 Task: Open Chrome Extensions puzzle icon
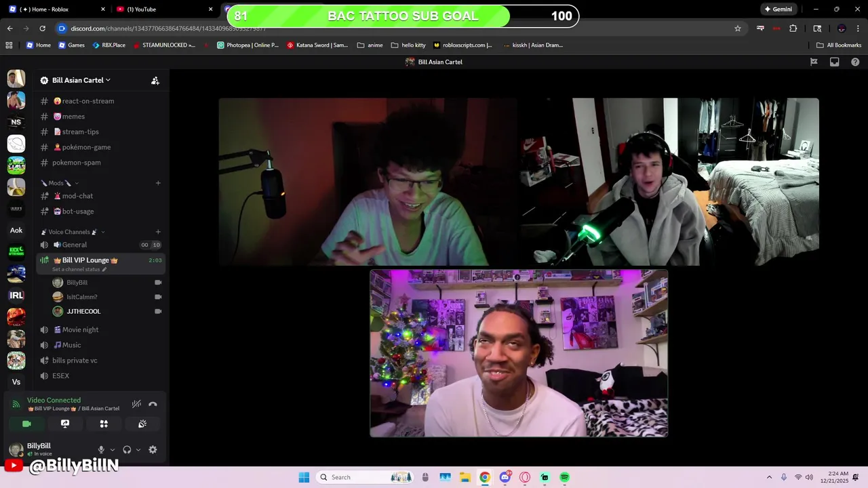(x=793, y=28)
